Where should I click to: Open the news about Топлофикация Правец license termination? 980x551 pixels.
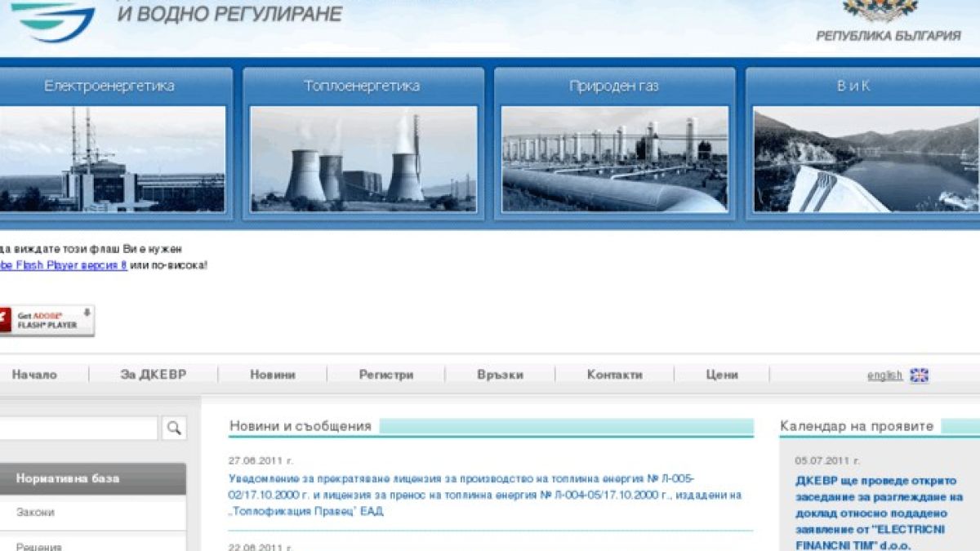[x=485, y=495]
